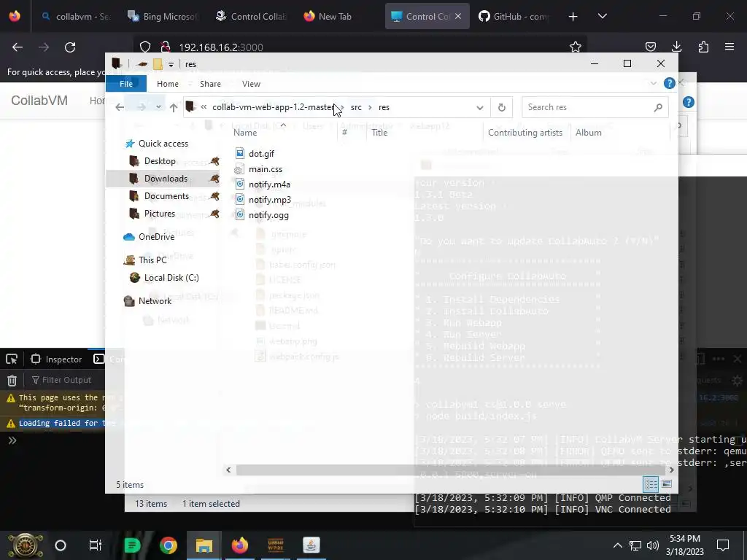Reload the page in Firefox
This screenshot has height=560, width=747.
point(70,47)
